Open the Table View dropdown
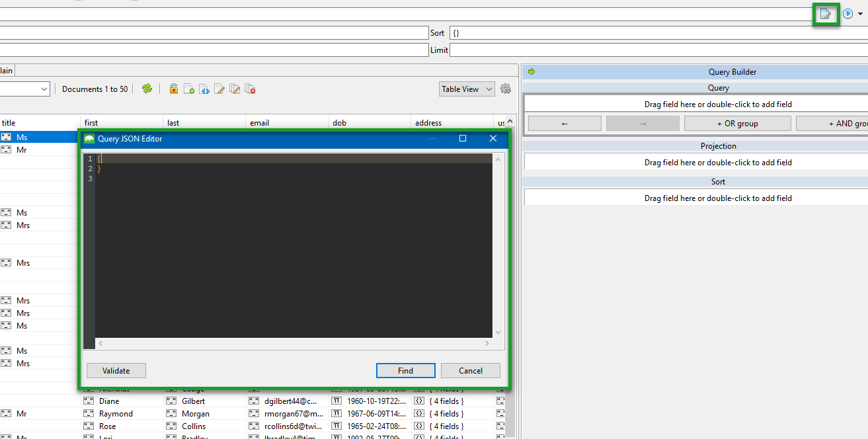This screenshot has width=868, height=439. (x=466, y=88)
